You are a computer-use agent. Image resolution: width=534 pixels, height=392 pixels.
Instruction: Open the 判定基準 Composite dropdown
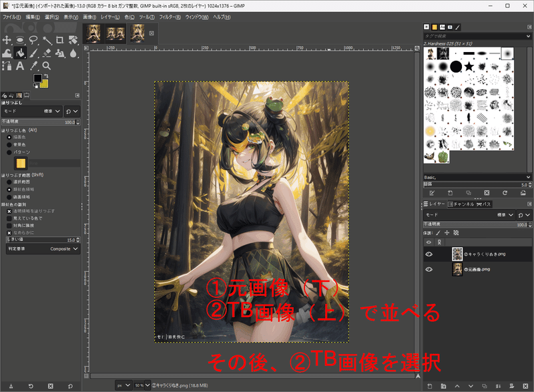43,249
